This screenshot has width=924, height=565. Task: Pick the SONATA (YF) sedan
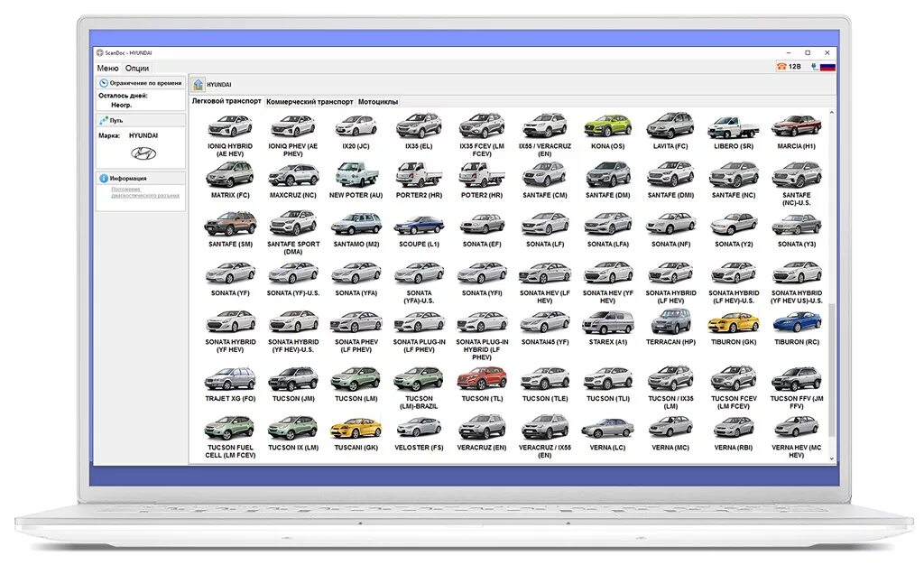(x=230, y=278)
